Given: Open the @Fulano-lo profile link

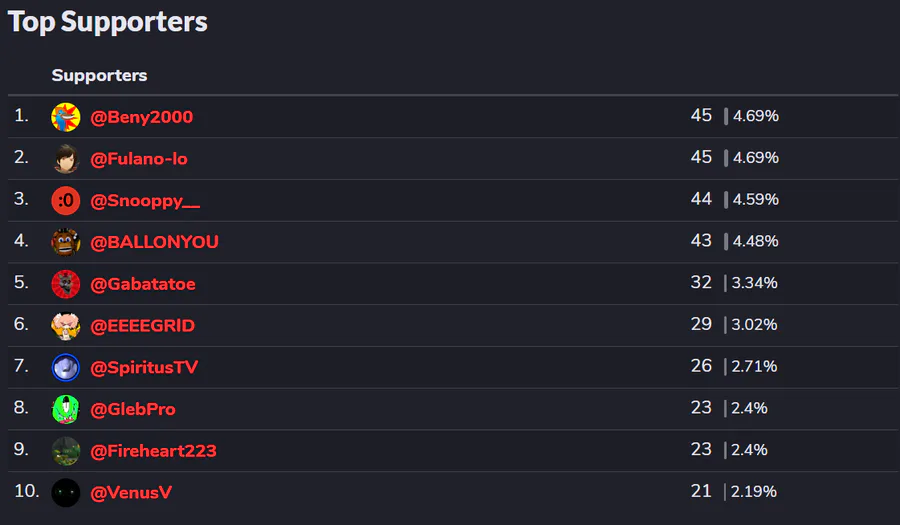Looking at the screenshot, I should click(x=139, y=159).
